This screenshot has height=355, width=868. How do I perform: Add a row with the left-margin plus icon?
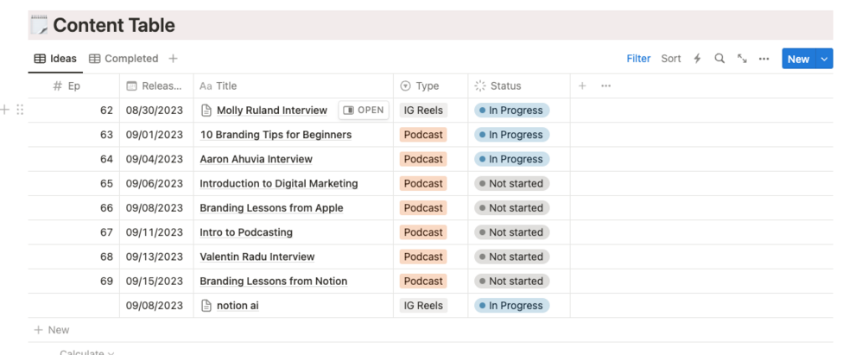point(6,110)
